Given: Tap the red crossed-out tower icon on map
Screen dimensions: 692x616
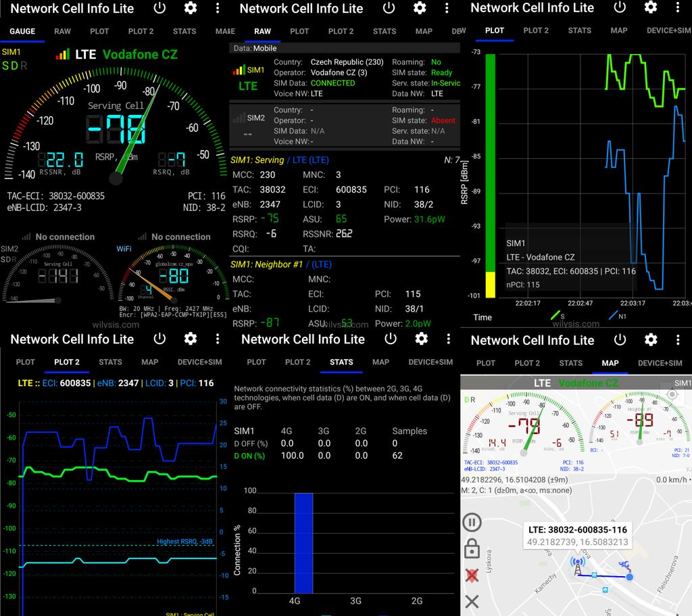Looking at the screenshot, I should (472, 575).
